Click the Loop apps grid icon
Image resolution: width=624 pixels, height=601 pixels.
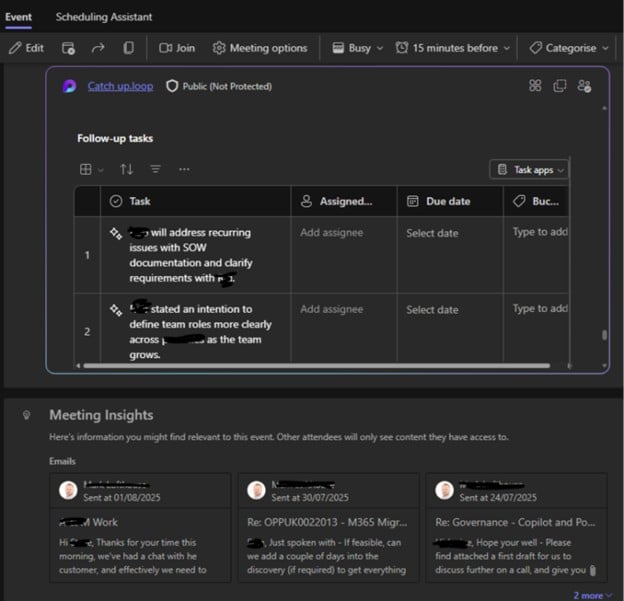[x=535, y=86]
